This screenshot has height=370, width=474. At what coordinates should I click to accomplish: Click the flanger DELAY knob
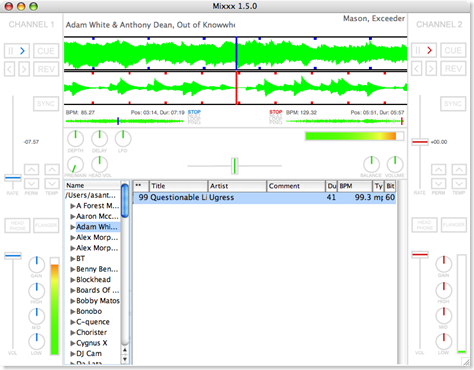coord(99,139)
